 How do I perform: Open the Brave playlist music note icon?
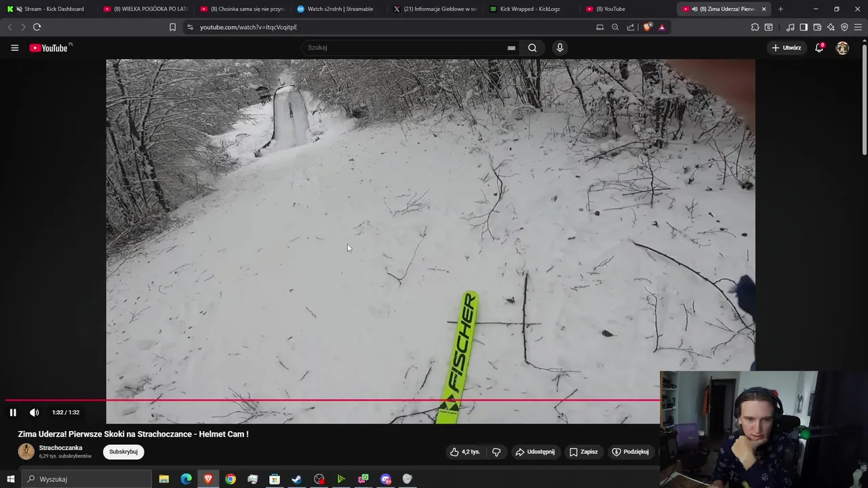(x=790, y=27)
